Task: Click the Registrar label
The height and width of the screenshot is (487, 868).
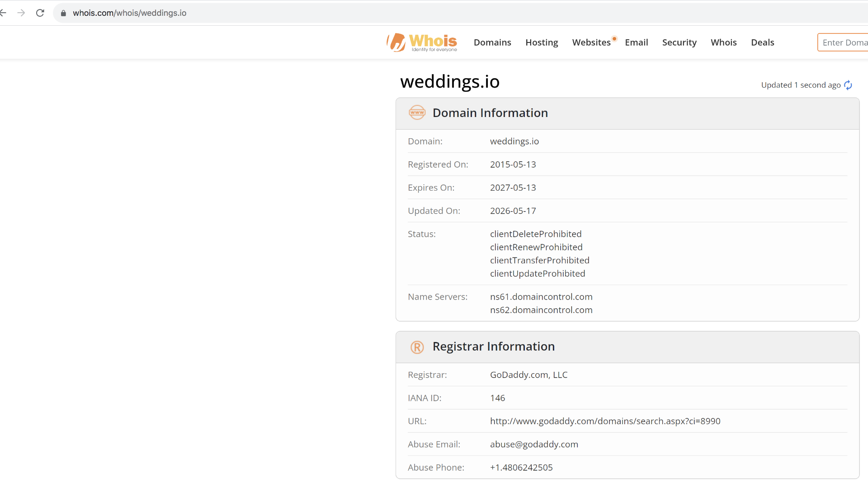Action: click(427, 375)
